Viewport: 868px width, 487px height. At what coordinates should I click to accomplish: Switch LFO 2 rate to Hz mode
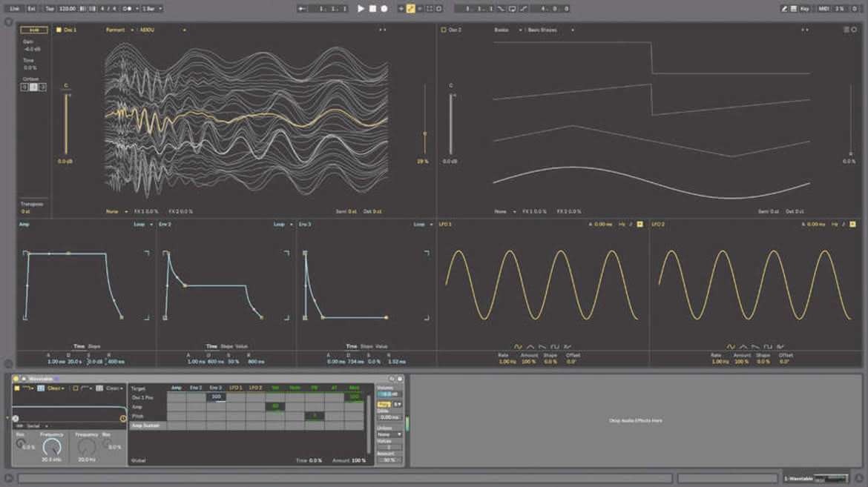tap(834, 224)
